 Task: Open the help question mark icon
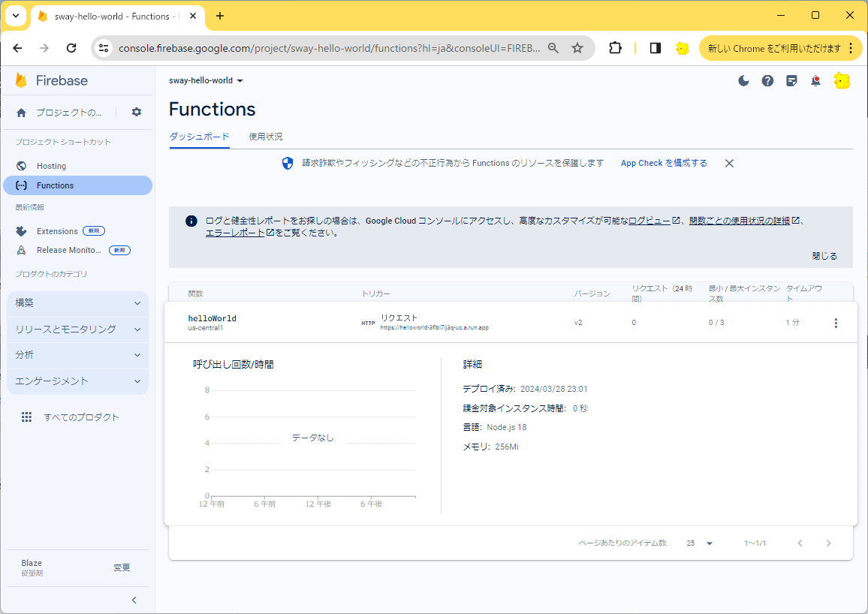pos(767,81)
